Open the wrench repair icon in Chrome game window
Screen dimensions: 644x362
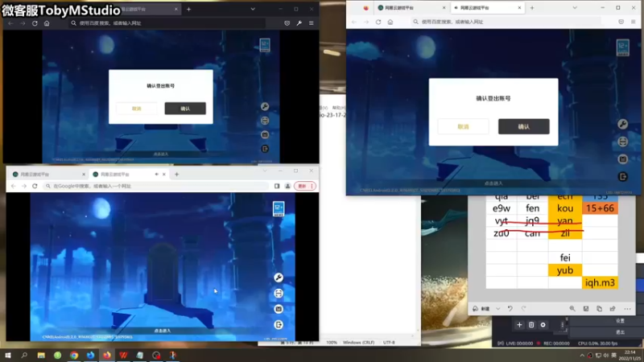coord(279,278)
